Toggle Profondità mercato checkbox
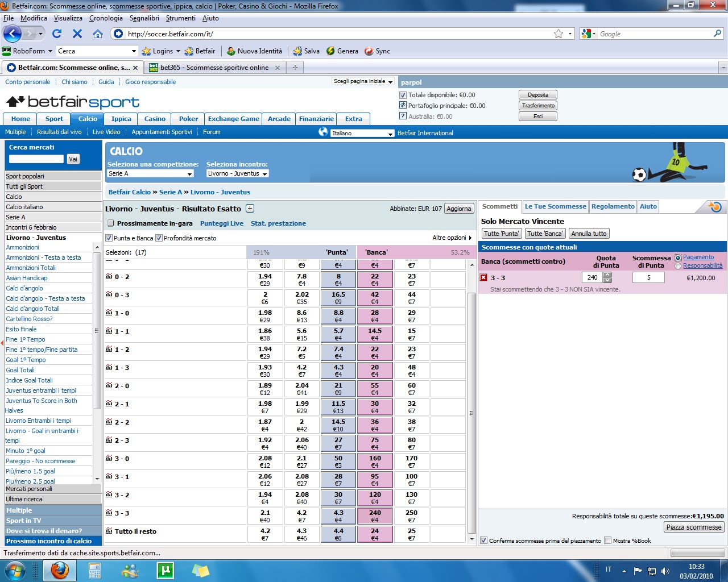 (x=159, y=238)
